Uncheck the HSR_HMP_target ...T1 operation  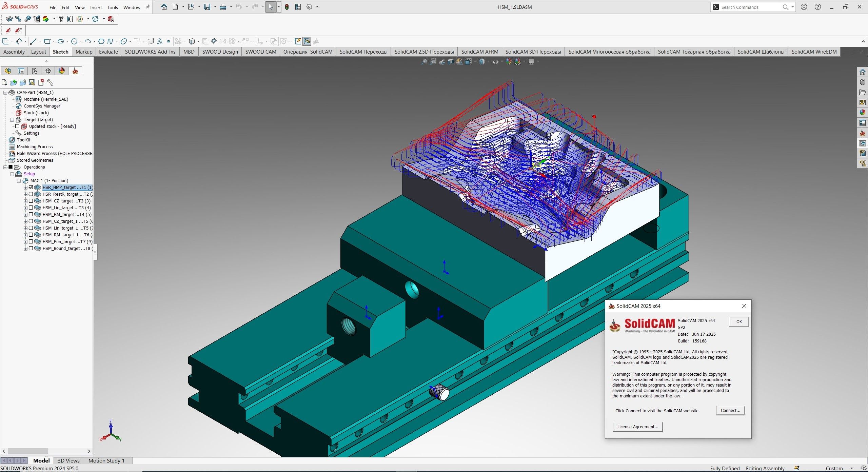[x=31, y=187]
